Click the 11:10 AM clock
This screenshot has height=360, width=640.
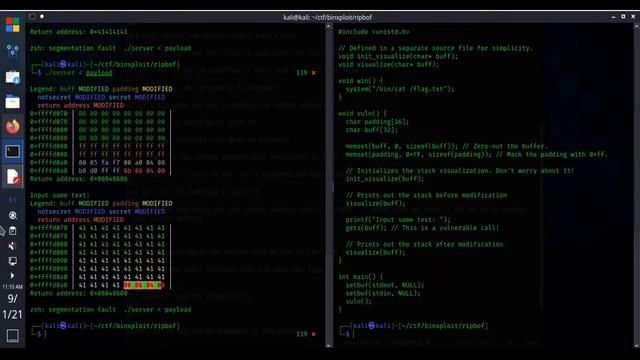12,287
